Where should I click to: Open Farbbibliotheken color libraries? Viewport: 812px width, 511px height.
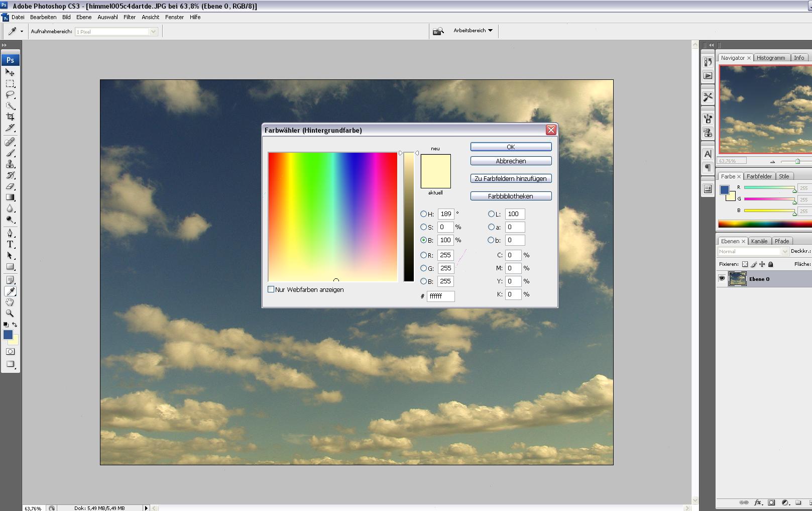click(511, 196)
